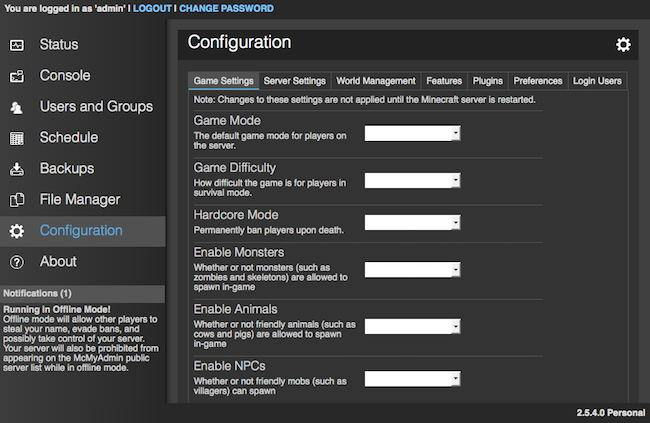Switch to the World Management tab
This screenshot has width=650, height=423.
(376, 81)
